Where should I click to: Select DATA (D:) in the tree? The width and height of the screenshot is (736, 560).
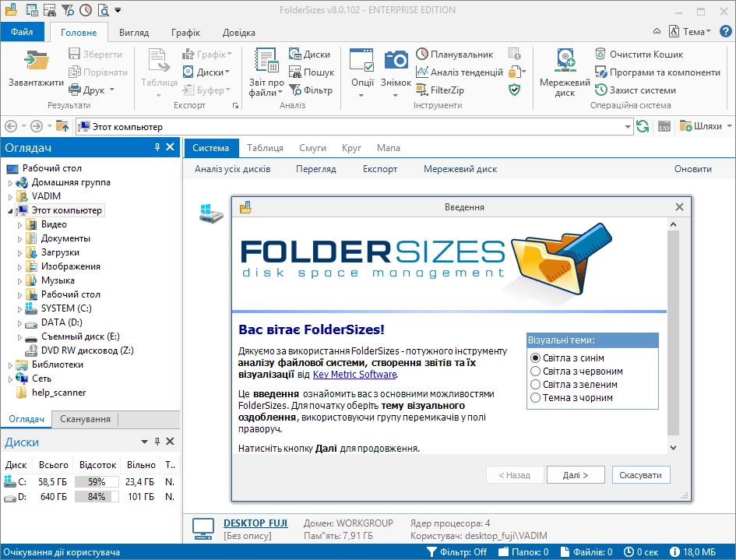(x=62, y=322)
